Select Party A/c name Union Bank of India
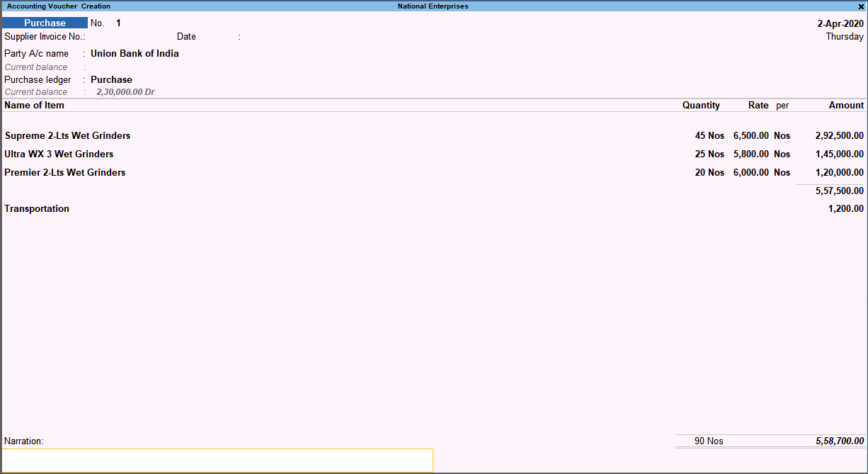 point(135,53)
